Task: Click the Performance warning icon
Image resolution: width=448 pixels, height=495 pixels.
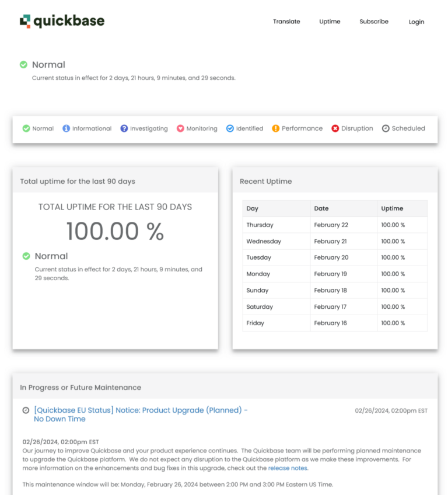Action: [275, 128]
